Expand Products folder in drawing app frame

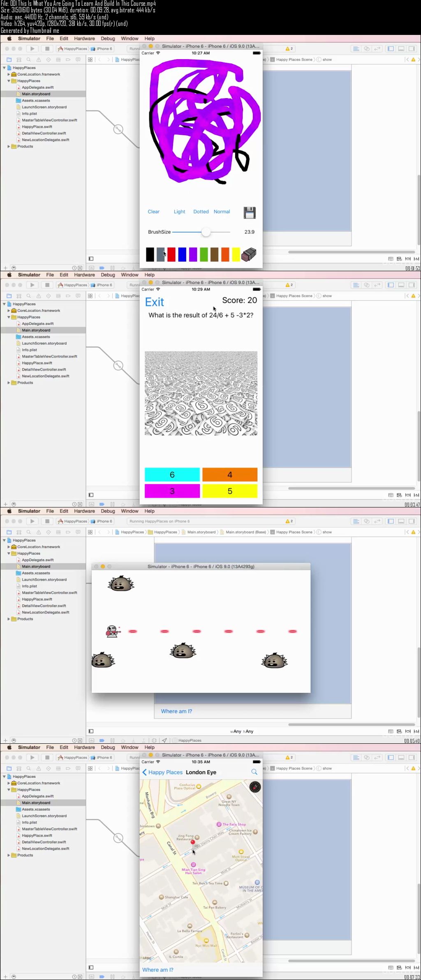pyautogui.click(x=9, y=146)
